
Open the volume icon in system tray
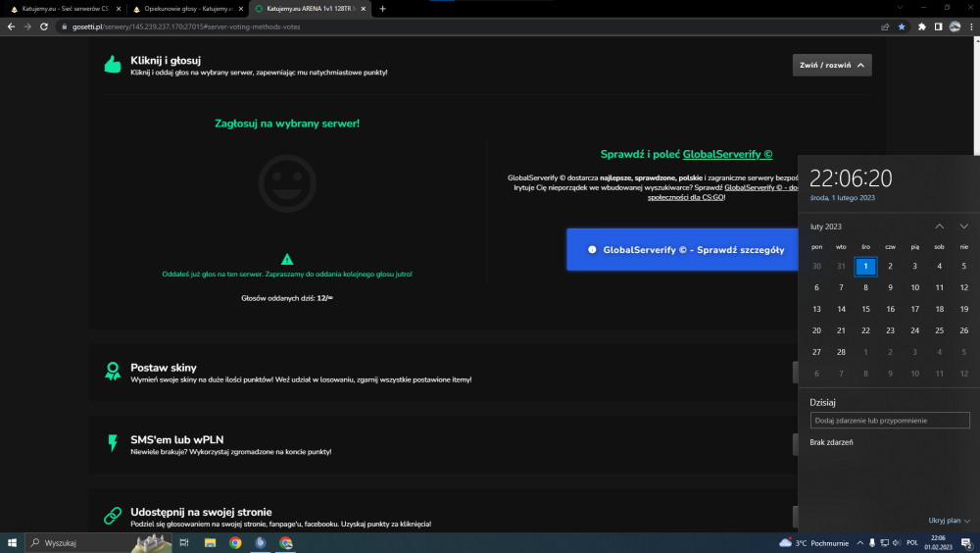(897, 543)
